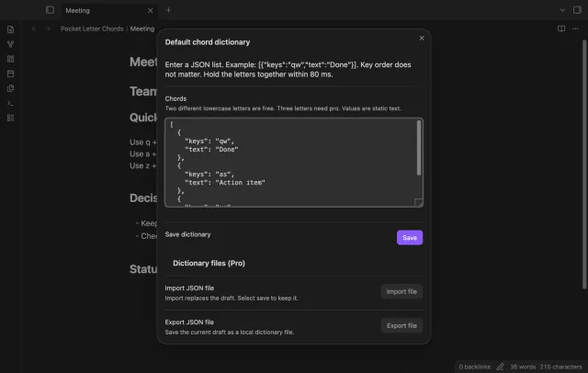Switch to reading view book icon
This screenshot has width=588, height=373.
point(561,28)
